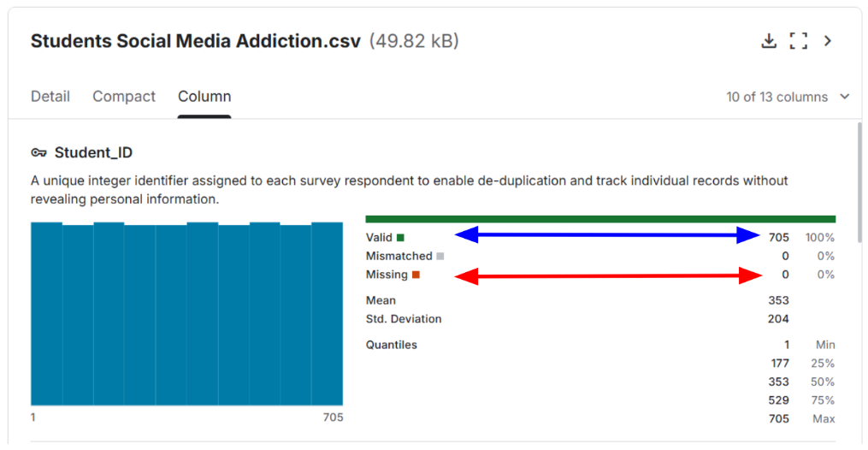Viewport: 868px width, 450px height.
Task: Switch to the Compact tab
Action: [124, 97]
